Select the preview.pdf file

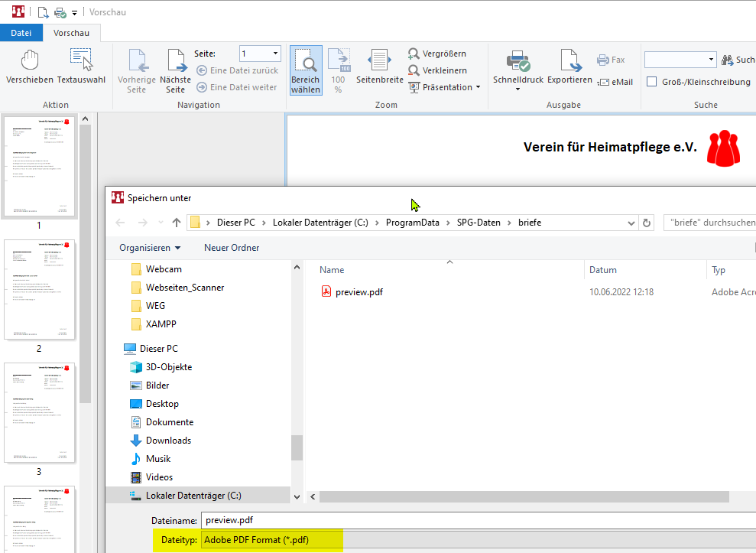358,291
